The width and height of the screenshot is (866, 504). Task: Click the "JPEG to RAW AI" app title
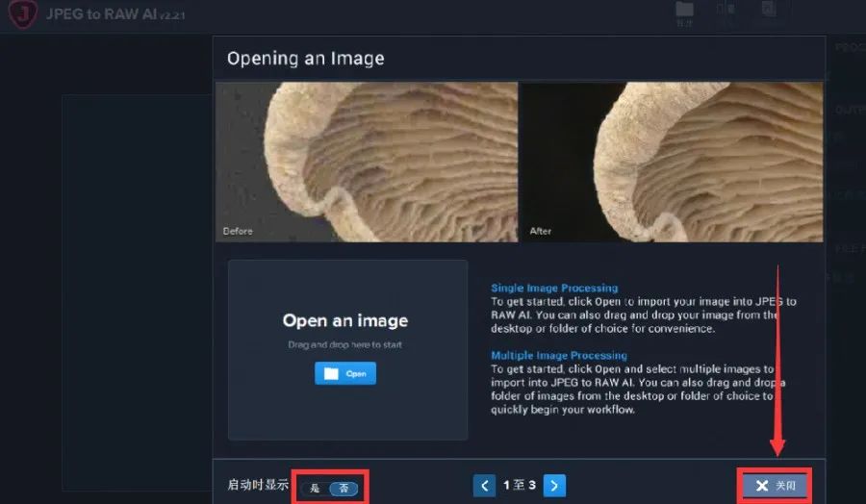[x=102, y=13]
